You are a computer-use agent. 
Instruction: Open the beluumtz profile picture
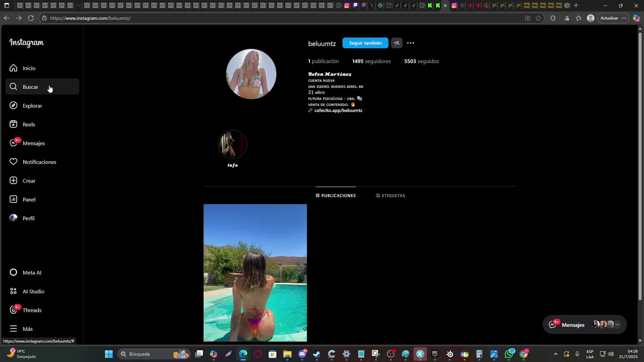click(251, 74)
